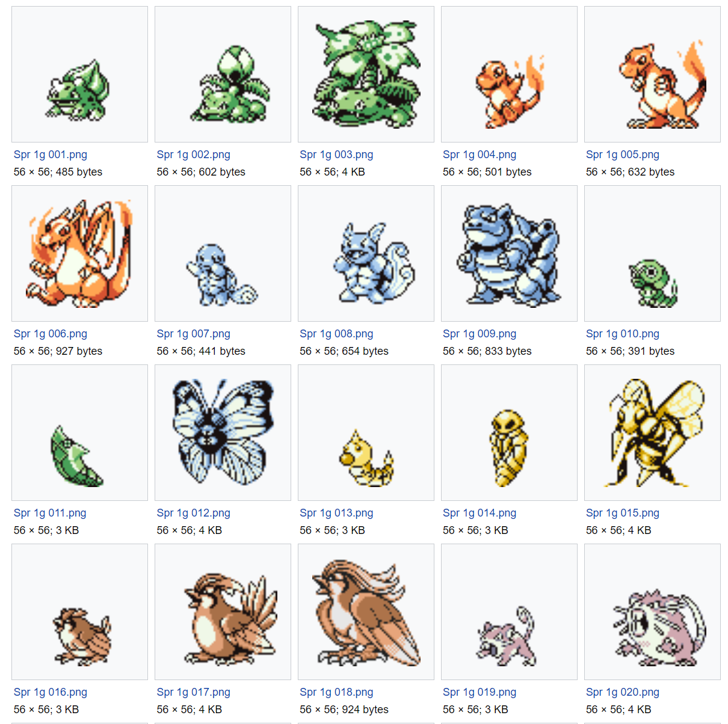This screenshot has width=728, height=724.
Task: Open the Butterfree sprite image
Action: coord(223,433)
